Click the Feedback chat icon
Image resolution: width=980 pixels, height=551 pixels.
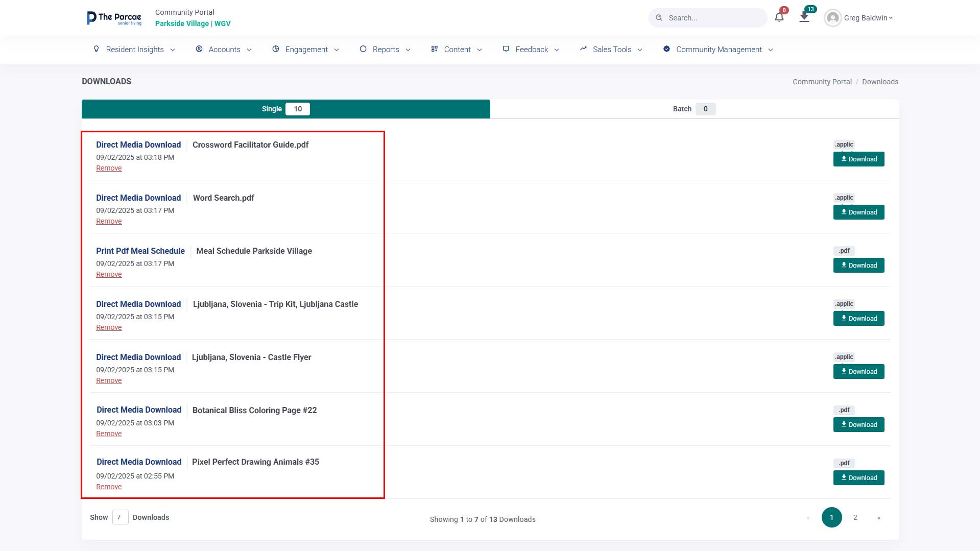[506, 49]
